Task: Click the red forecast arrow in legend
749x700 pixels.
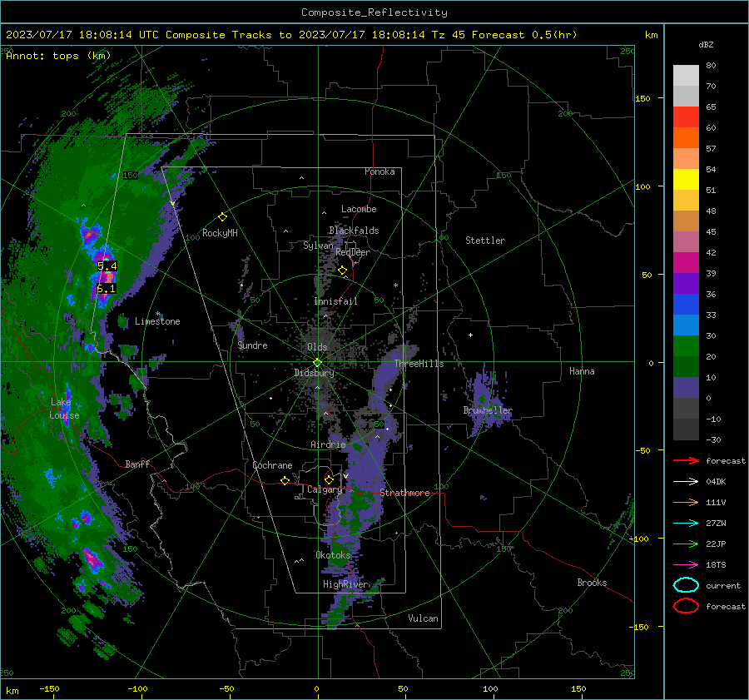Action: pyautogui.click(x=686, y=460)
